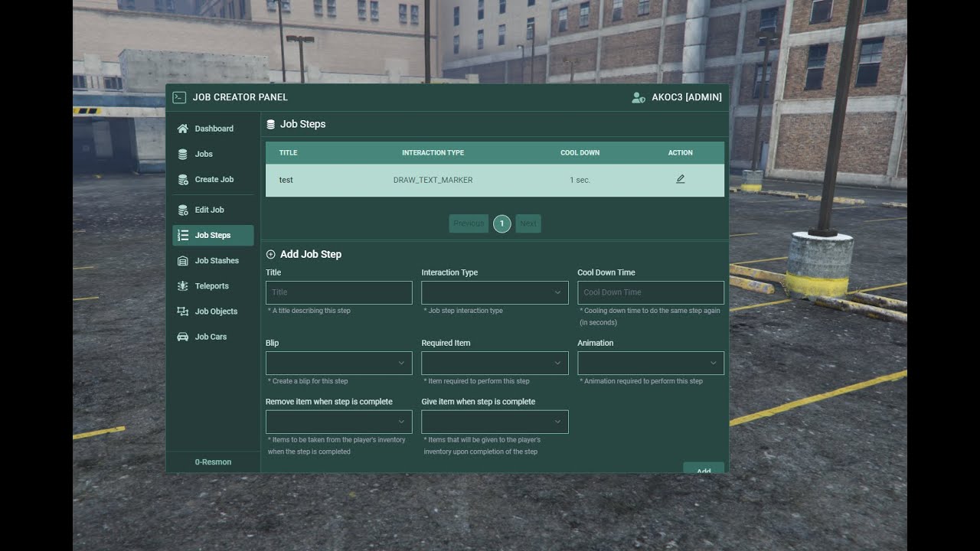The height and width of the screenshot is (551, 980).
Task: Click the plus circle icon beside Add Job Step
Action: (270, 254)
